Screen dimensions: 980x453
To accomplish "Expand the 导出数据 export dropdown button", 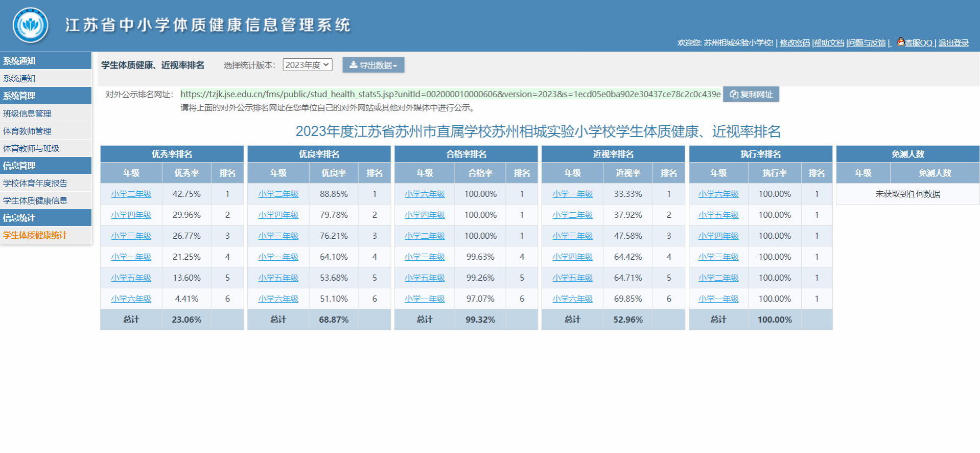I will click(373, 65).
